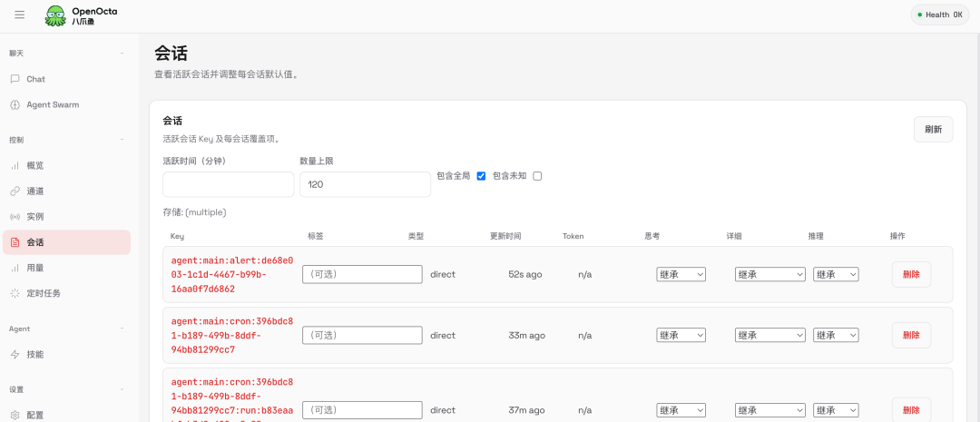Click the 刷新 button
The height and width of the screenshot is (422, 980).
point(933,130)
